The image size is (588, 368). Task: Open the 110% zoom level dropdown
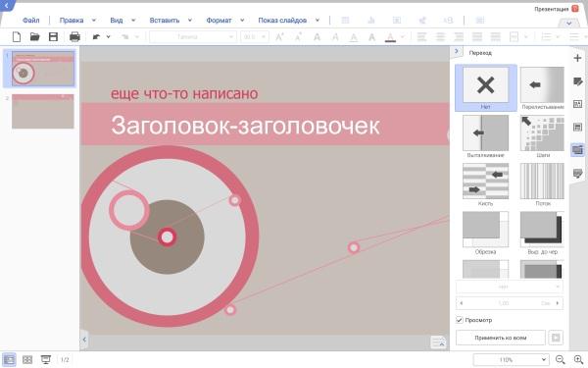[512, 360]
